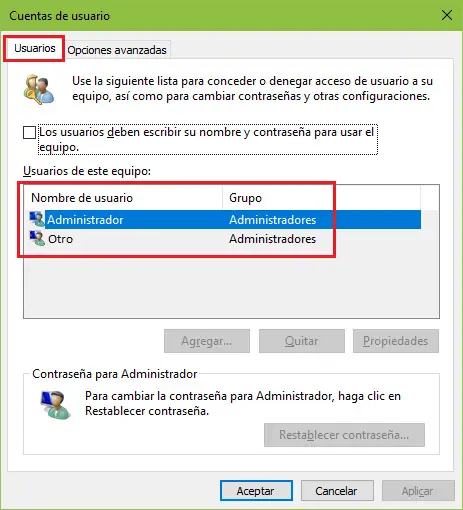Screen dimensions: 463x510
Task: Select the Otro user row
Action: [x=225, y=239]
